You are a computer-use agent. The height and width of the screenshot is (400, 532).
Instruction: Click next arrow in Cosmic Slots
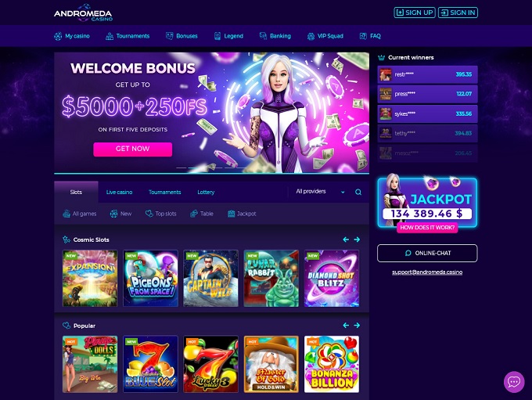pos(357,240)
